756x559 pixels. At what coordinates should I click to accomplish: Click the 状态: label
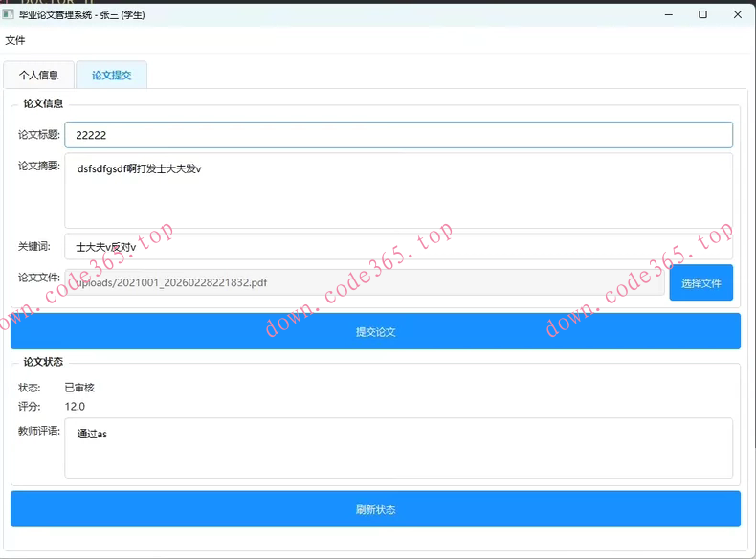pos(29,388)
